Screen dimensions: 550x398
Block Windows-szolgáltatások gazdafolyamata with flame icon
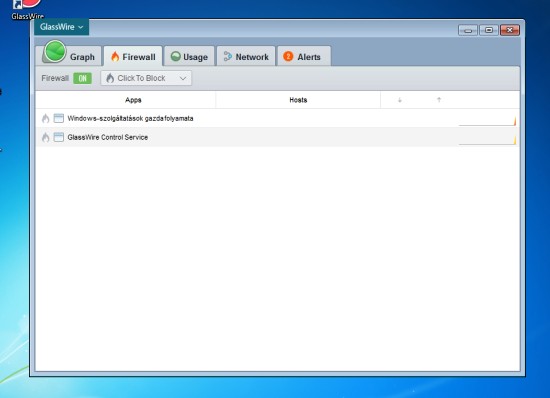[46, 119]
